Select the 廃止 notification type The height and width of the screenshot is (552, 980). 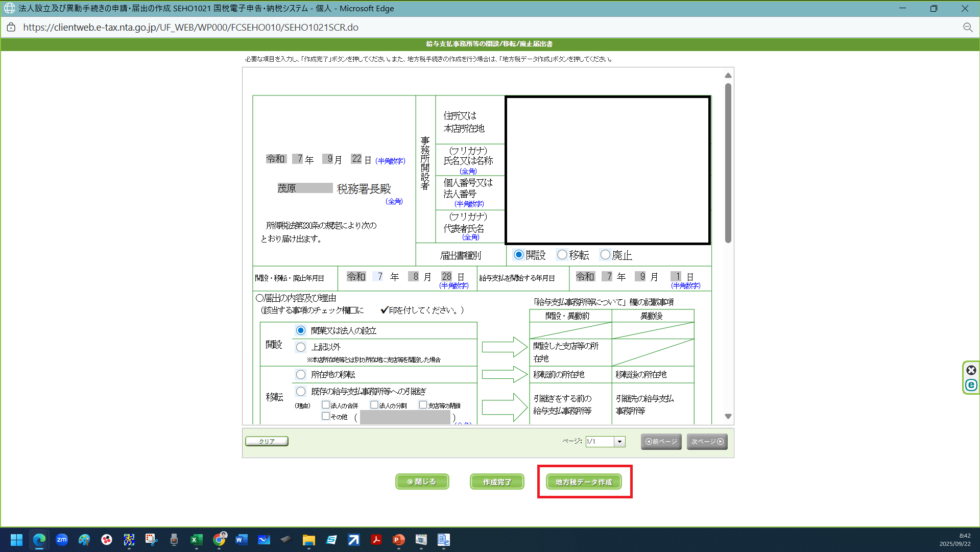pos(605,255)
